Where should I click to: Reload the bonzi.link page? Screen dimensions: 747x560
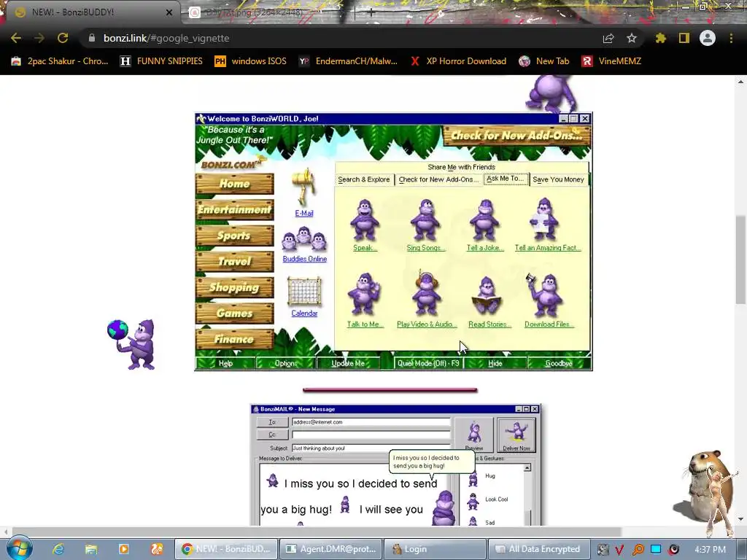pos(63,38)
